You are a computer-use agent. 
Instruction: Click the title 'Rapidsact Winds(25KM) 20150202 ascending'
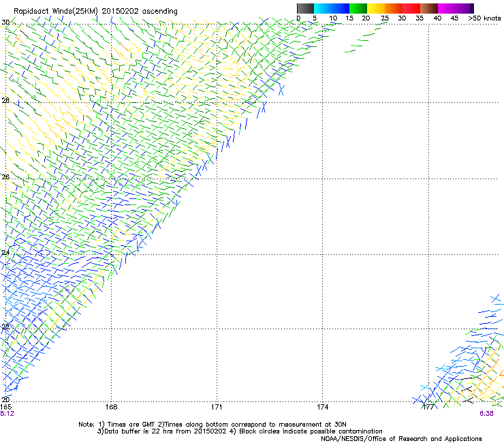coord(95,11)
